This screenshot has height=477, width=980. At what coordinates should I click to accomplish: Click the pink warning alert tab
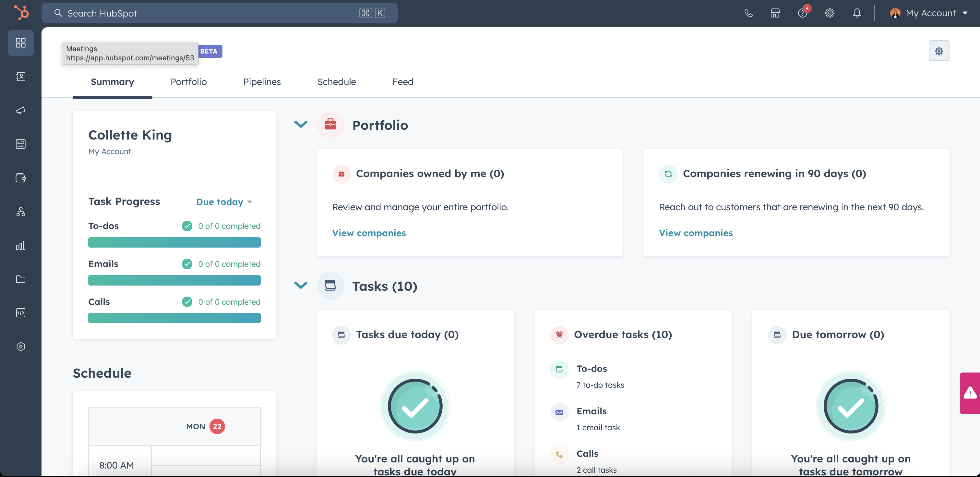click(970, 393)
